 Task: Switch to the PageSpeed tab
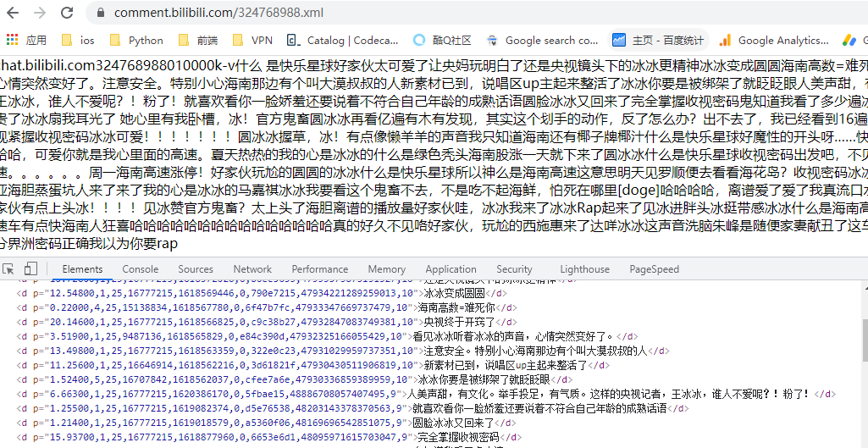click(x=655, y=269)
